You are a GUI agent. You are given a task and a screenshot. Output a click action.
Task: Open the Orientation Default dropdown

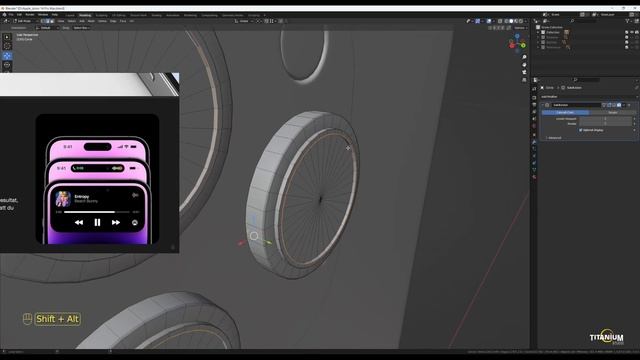tap(47, 28)
